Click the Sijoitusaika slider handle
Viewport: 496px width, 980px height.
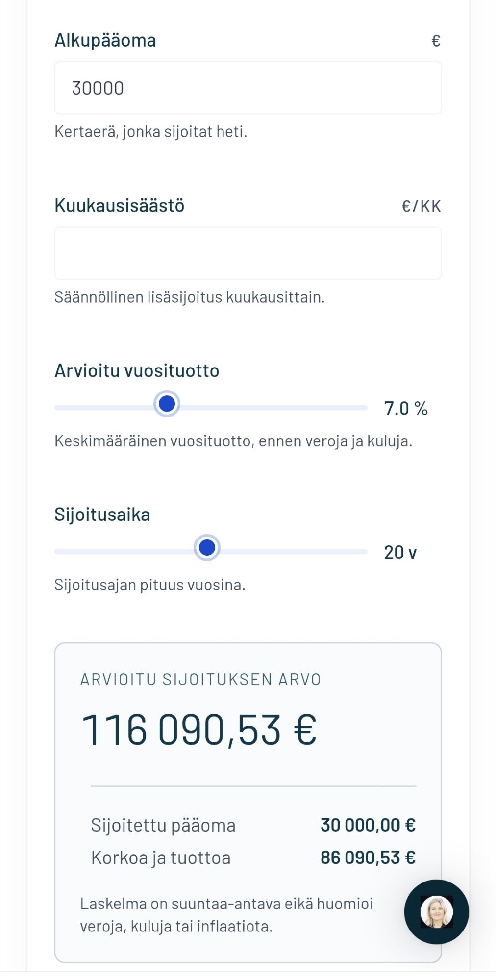pyautogui.click(x=207, y=548)
